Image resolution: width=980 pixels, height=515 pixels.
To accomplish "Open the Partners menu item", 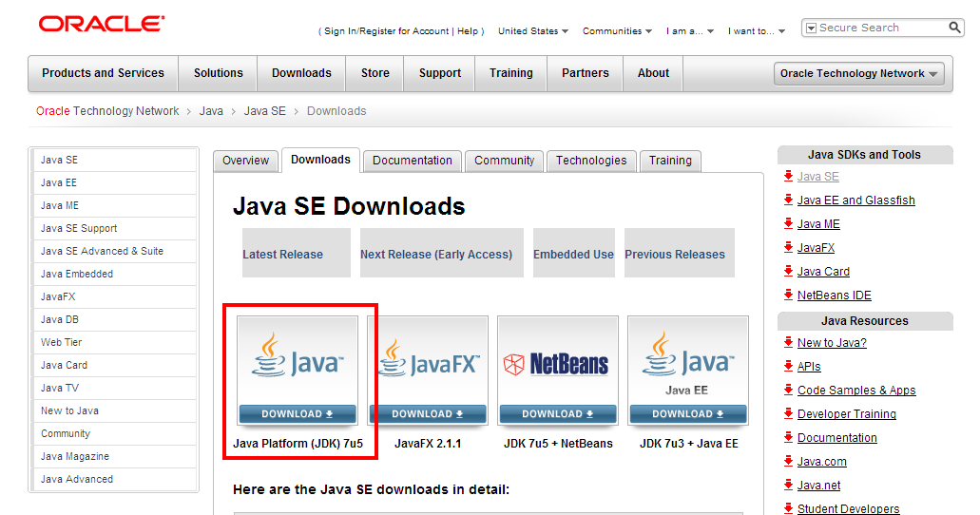I will point(585,73).
